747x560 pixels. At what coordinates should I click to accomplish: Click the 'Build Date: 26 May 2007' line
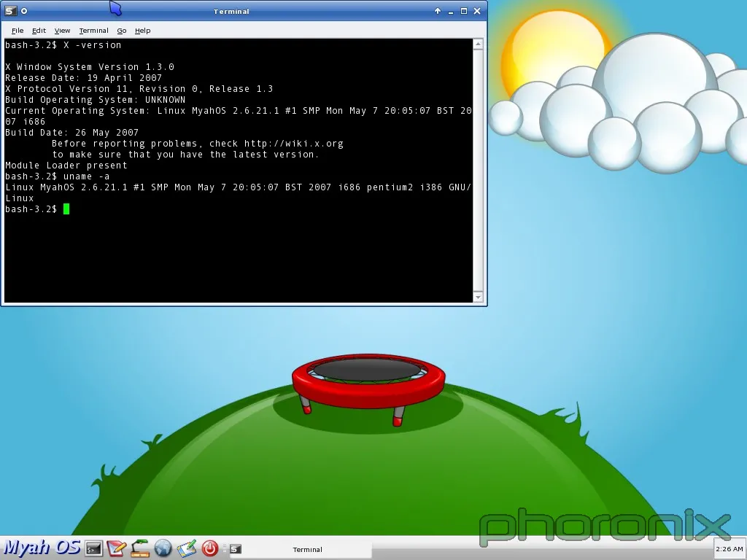pyautogui.click(x=72, y=133)
